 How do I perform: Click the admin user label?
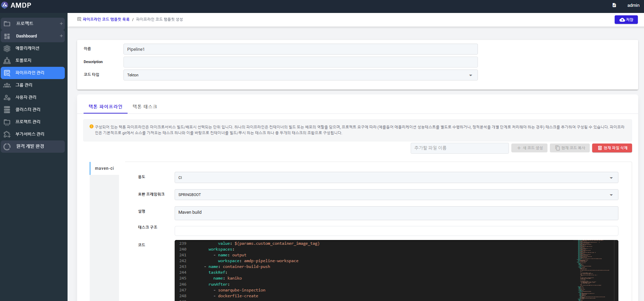[x=633, y=5]
